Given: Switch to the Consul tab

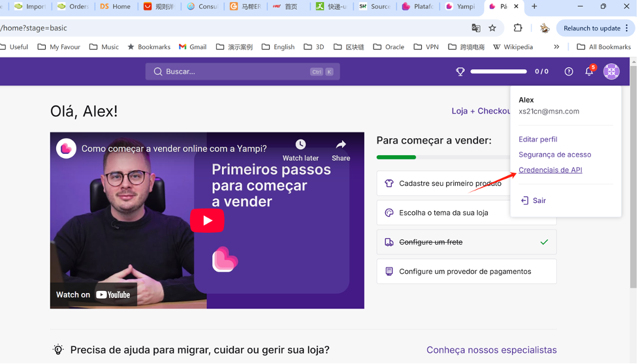Looking at the screenshot, I should pyautogui.click(x=202, y=6).
